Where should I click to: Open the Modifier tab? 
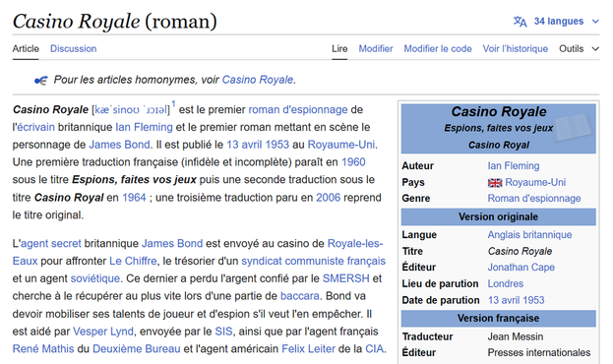[376, 49]
